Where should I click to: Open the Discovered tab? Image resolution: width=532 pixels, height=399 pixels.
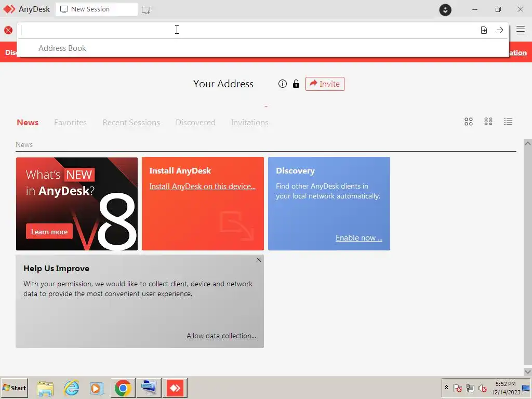click(x=195, y=123)
